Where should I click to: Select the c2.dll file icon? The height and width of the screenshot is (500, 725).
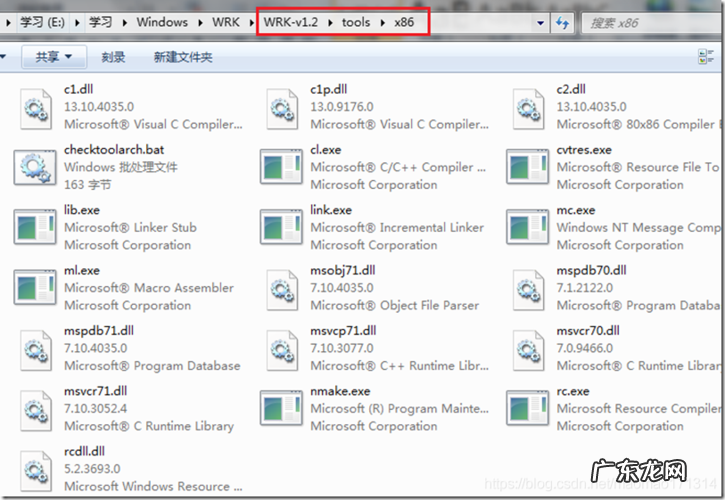[x=528, y=109]
